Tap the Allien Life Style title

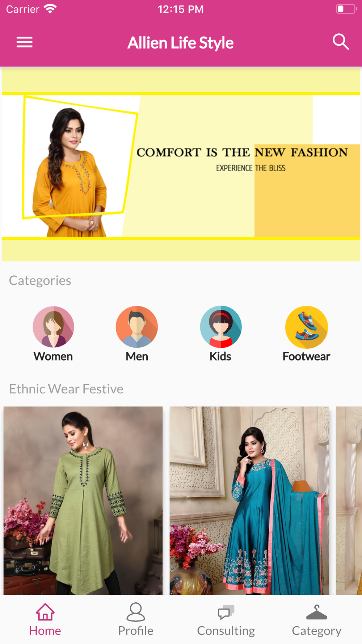pos(181,43)
